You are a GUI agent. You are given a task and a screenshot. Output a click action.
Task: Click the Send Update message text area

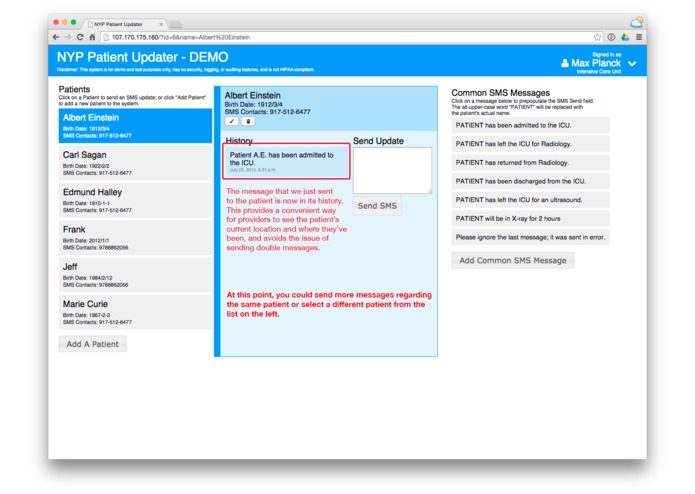point(392,171)
